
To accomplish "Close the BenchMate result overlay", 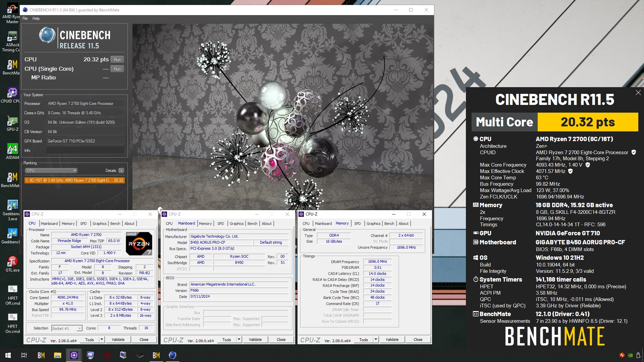I will 638,93.
